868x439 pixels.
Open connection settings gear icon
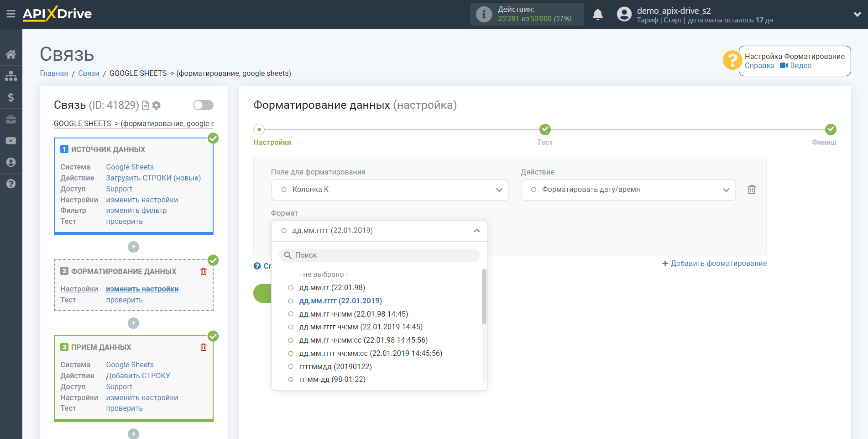click(x=157, y=106)
